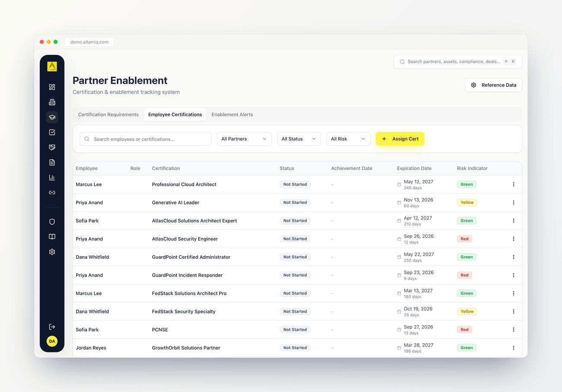
Task: Open row menu for PCNSE certification
Action: point(514,330)
